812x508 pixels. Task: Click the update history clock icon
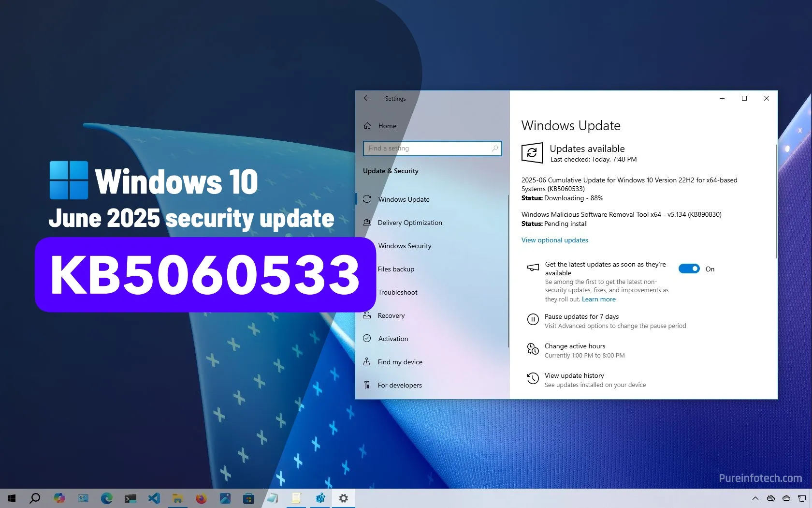pyautogui.click(x=533, y=378)
